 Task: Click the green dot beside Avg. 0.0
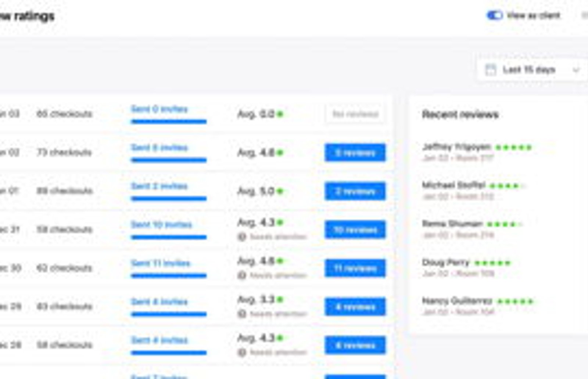280,114
